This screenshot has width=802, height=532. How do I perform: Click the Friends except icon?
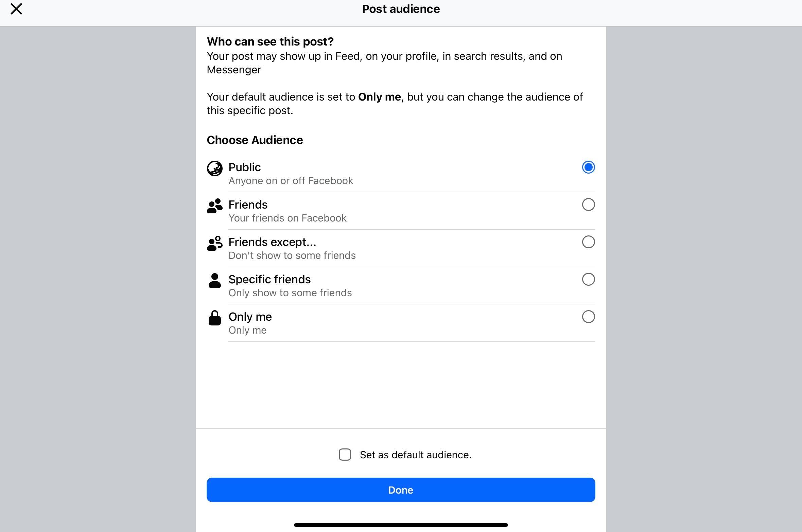(215, 243)
